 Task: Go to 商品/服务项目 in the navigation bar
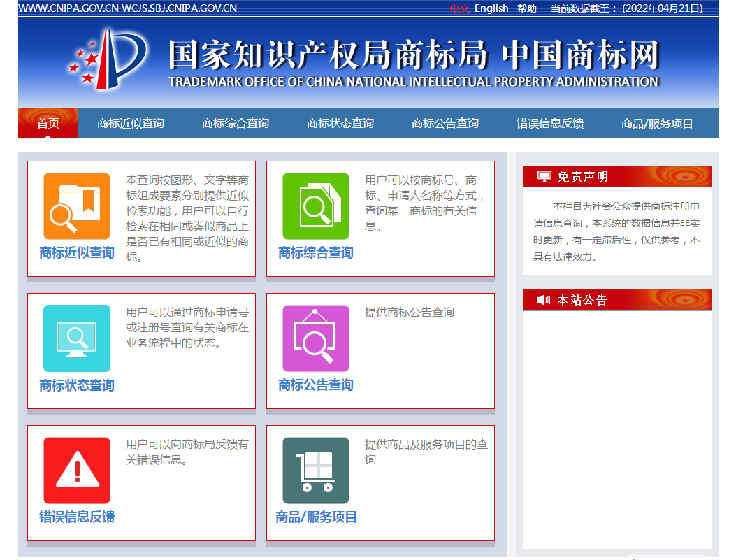(657, 123)
